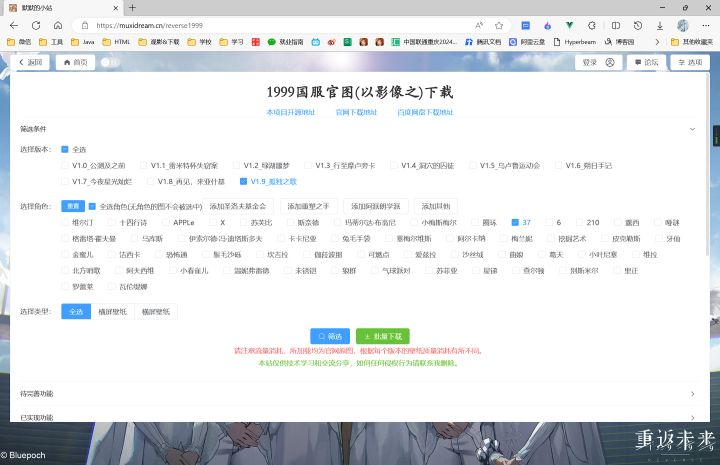The image size is (720, 465).
Task: Open the Weibo bookmark icon
Action: (x=332, y=42)
